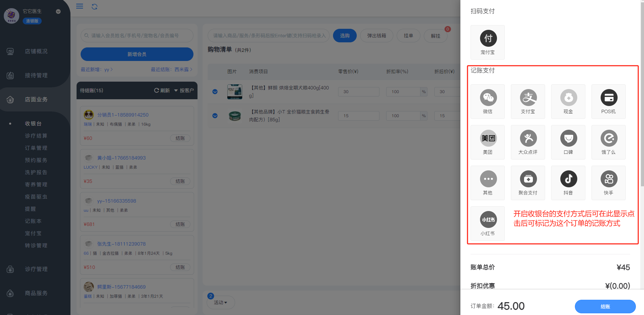
Task: Select 快手 payment option
Action: click(608, 183)
